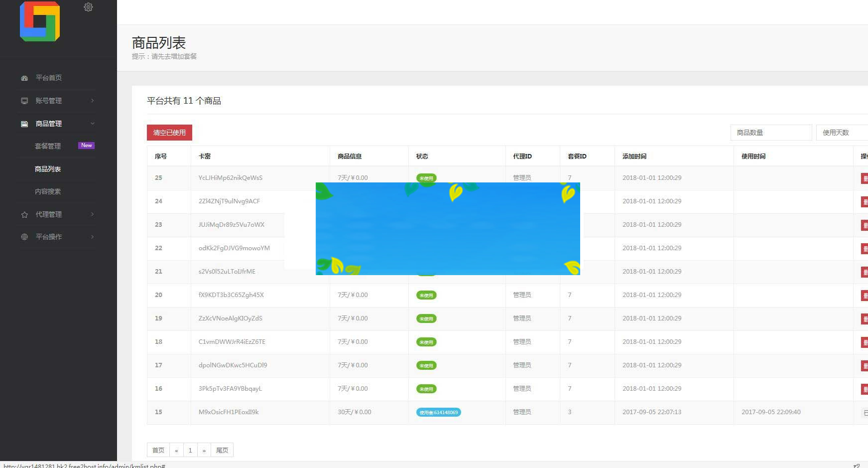The height and width of the screenshot is (468, 868).
Task: Collapse the 商品管理 submenu chevron
Action: click(92, 124)
